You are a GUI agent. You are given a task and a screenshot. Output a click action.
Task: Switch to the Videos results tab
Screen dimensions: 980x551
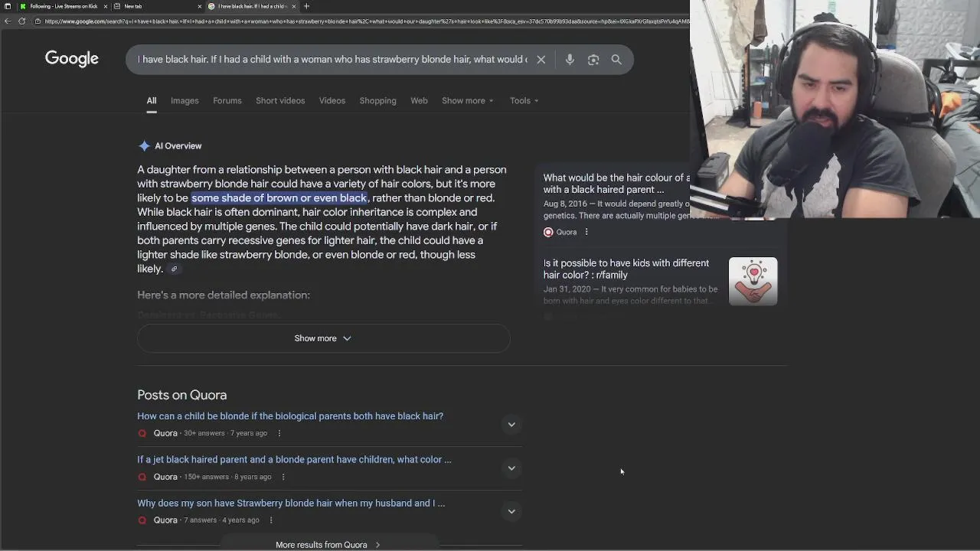pyautogui.click(x=332, y=101)
